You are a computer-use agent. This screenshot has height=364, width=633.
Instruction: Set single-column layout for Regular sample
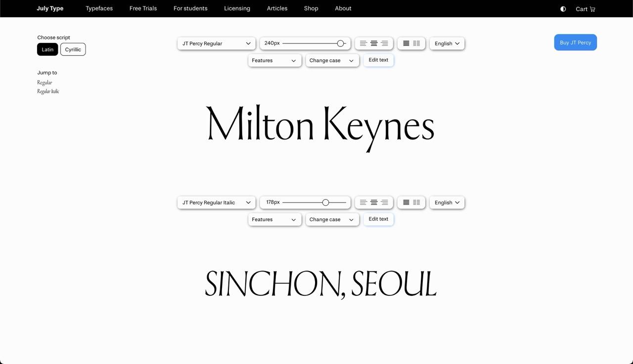point(406,44)
